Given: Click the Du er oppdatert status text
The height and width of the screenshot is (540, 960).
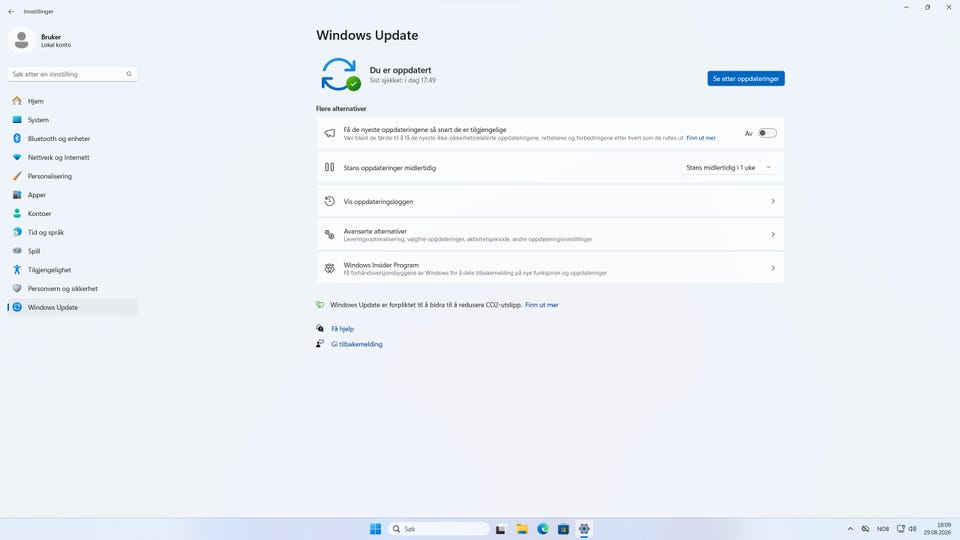Looking at the screenshot, I should pos(400,70).
